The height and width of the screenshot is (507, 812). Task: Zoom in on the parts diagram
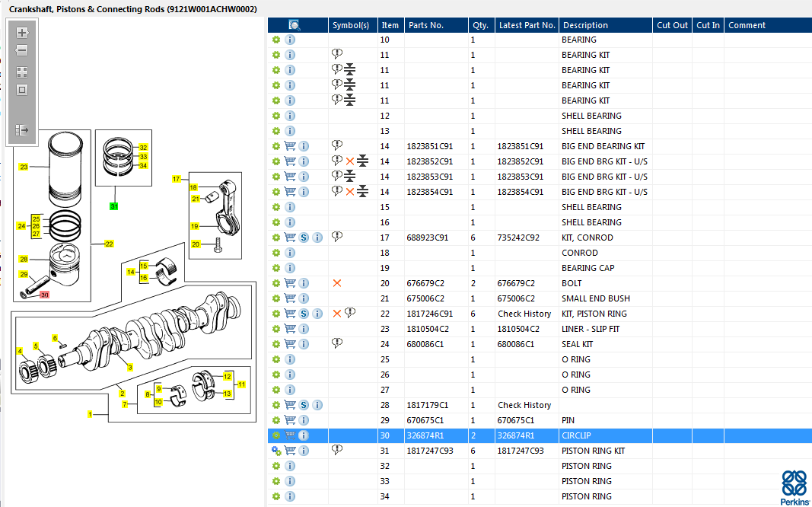(22, 33)
